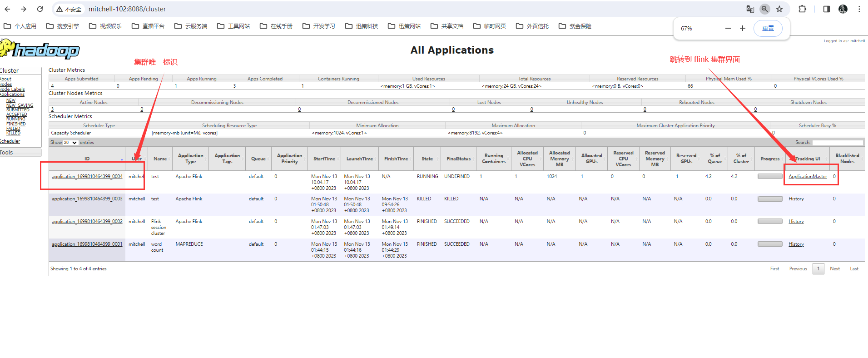Go back with the browser back arrow
This screenshot has height=358, width=868.
click(x=8, y=9)
